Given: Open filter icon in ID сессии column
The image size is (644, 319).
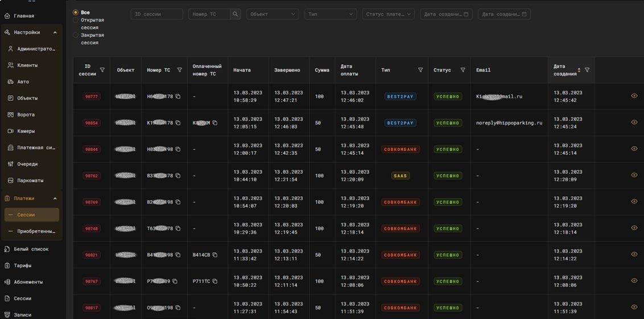Looking at the screenshot, I should (x=102, y=70).
